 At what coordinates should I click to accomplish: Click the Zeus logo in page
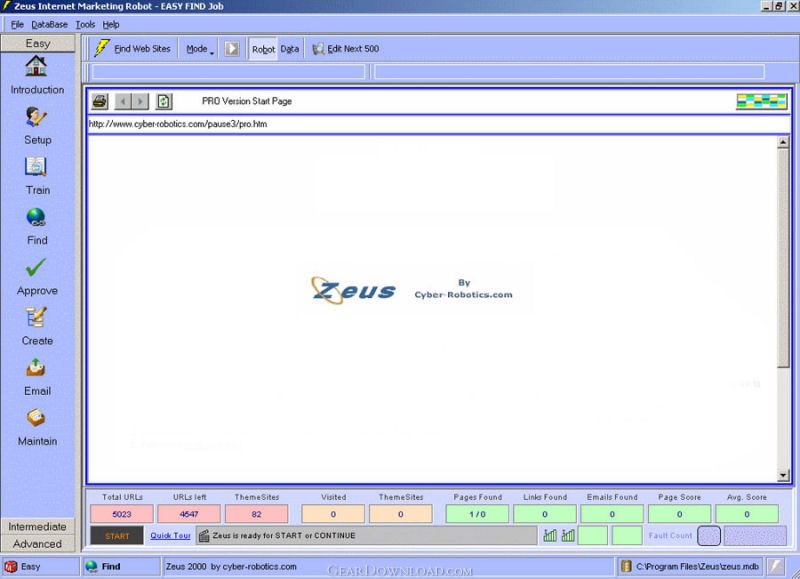pos(353,290)
